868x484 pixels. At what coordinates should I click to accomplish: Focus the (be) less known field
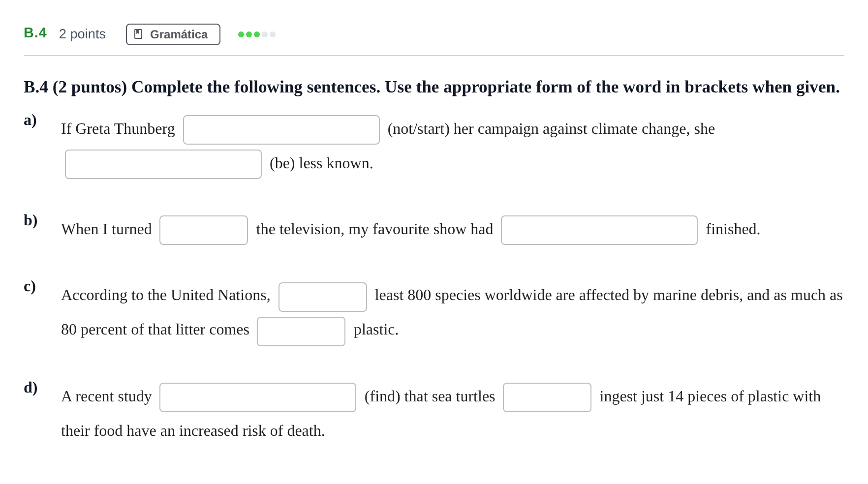coord(163,164)
